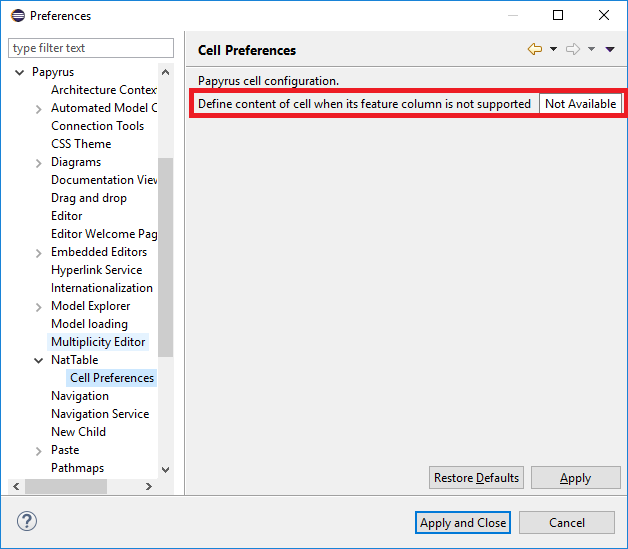The width and height of the screenshot is (628, 549).
Task: Open the preferences view menu triangle
Action: click(610, 49)
